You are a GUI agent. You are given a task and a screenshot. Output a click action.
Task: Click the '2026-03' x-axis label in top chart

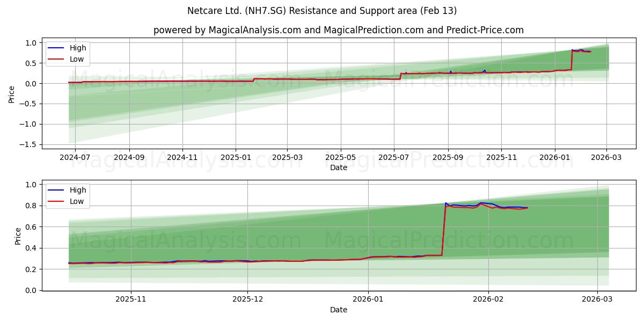point(606,158)
